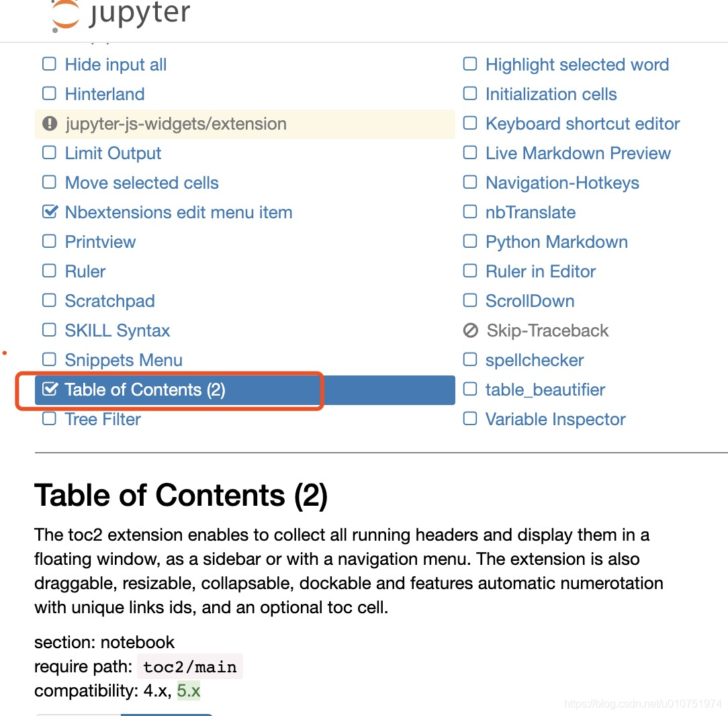Viewport: 728px width, 716px height.
Task: Check the spellchecker extension box
Action: [x=471, y=360]
